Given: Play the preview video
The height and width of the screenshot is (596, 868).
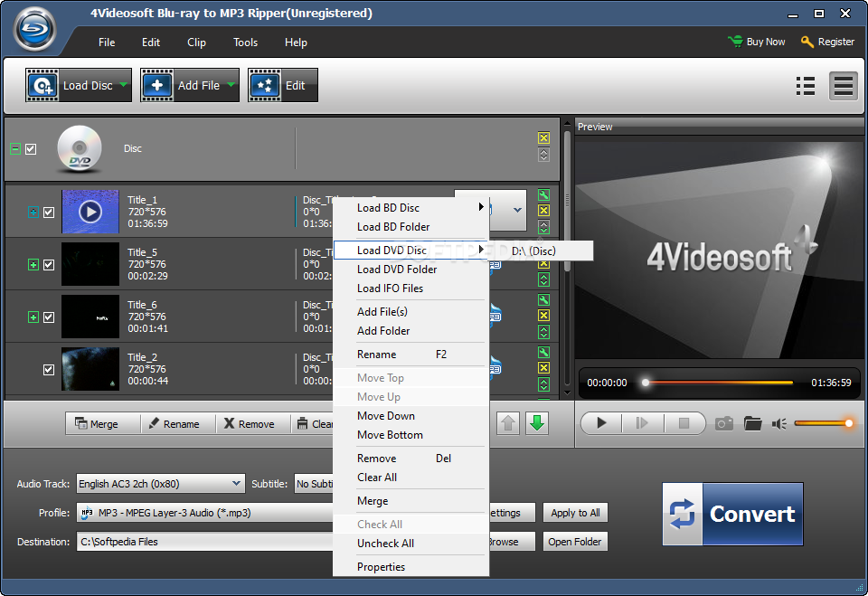Looking at the screenshot, I should (x=601, y=423).
